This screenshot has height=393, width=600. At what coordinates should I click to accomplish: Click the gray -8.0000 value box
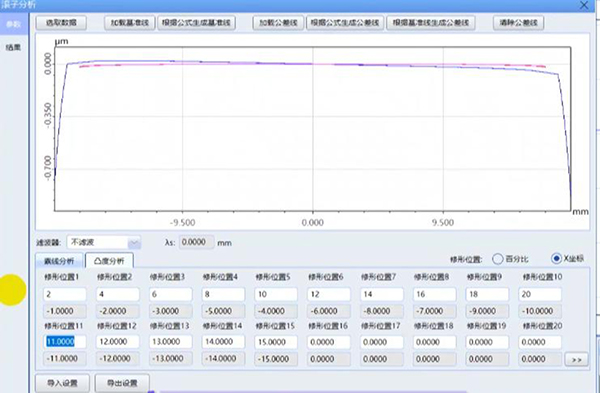click(382, 311)
